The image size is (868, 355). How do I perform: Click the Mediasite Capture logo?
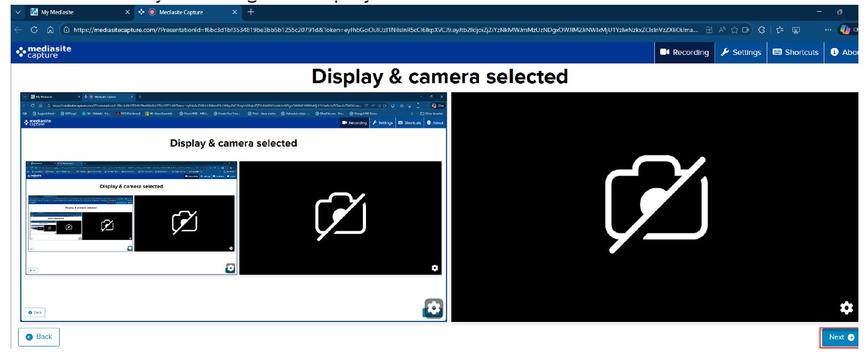point(44,52)
